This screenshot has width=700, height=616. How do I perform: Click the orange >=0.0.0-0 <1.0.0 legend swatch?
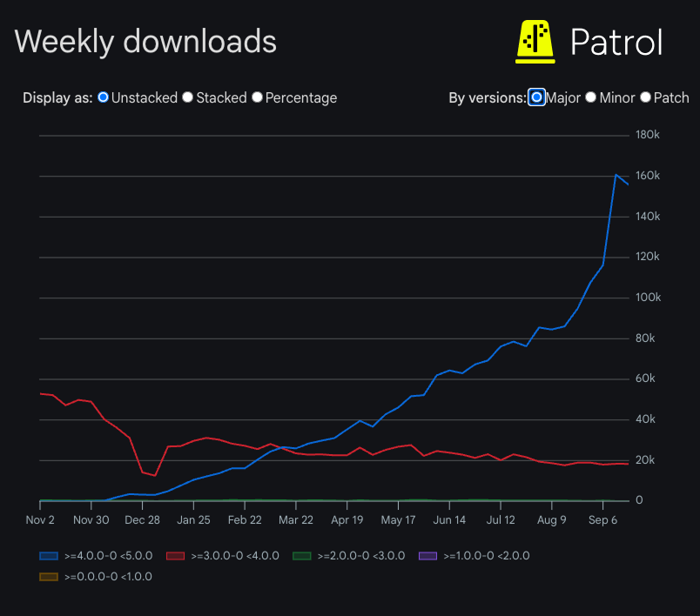49,577
